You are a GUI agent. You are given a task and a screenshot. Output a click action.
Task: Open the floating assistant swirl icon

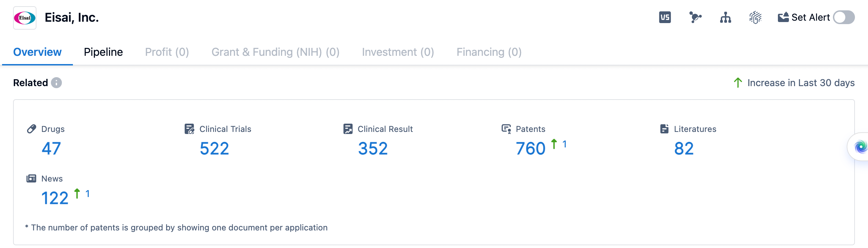(x=861, y=147)
